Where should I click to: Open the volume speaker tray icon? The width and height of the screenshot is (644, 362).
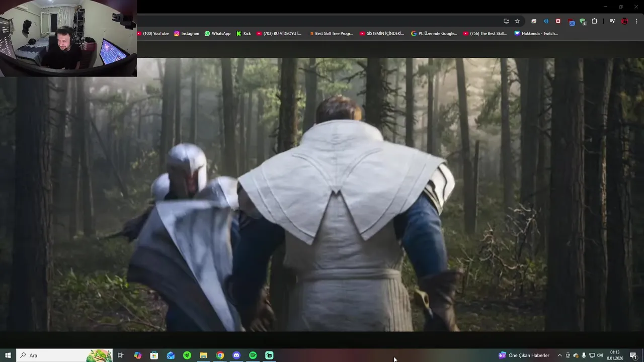pyautogui.click(x=600, y=355)
